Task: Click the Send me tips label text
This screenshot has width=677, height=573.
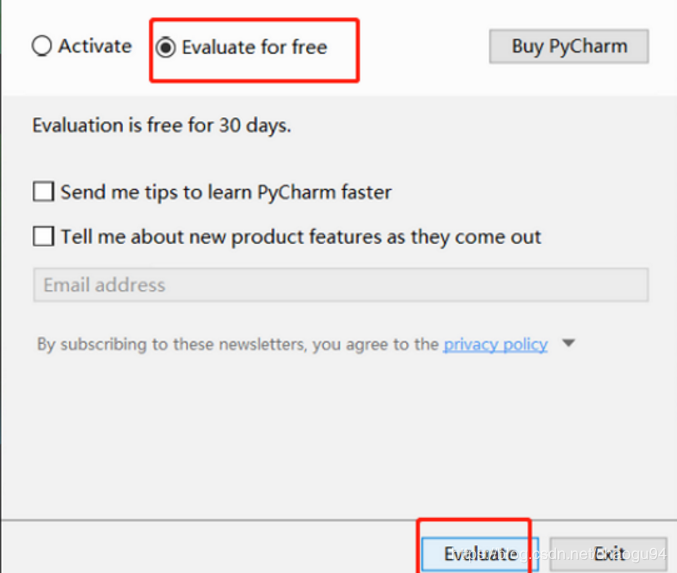Action: pyautogui.click(x=226, y=192)
